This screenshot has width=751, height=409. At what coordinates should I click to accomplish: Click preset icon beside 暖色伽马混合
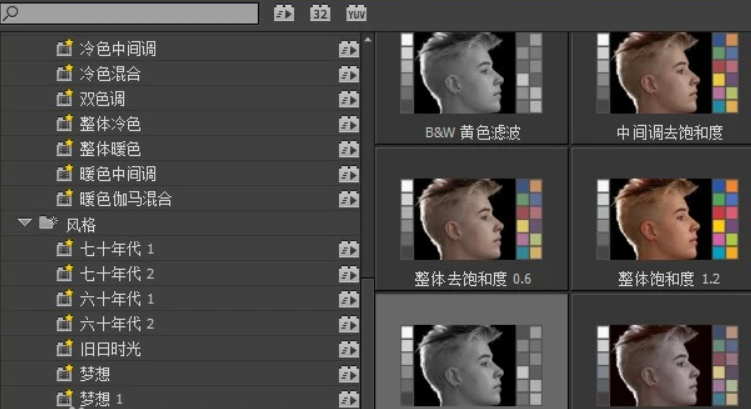click(64, 198)
